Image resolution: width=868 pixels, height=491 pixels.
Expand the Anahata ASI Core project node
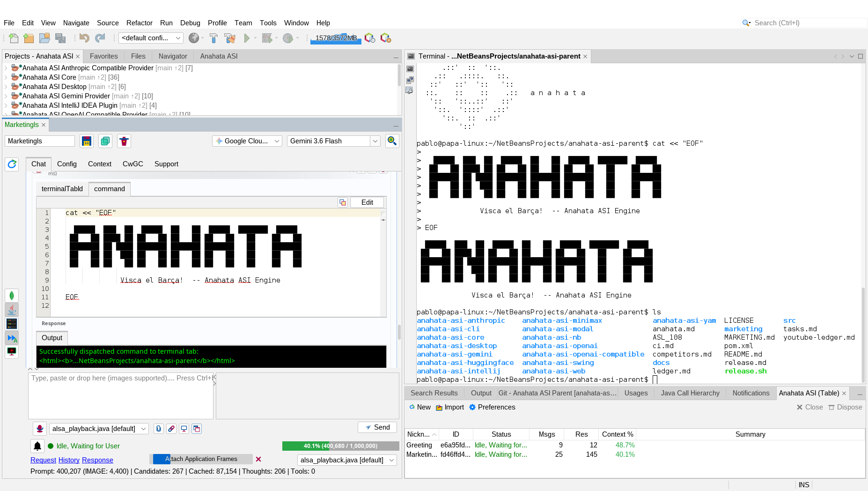point(6,77)
